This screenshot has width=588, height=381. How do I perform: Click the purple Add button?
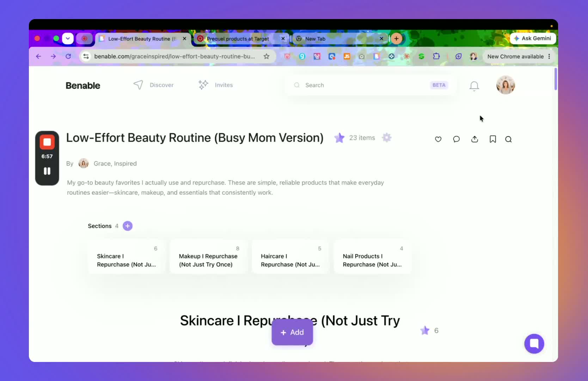(292, 332)
